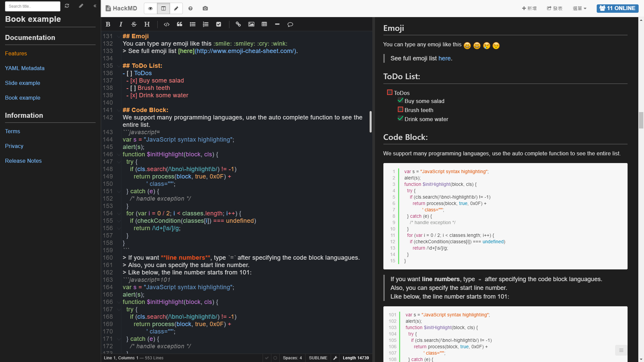This screenshot has width=644, height=362.
Task: Open Privacy in the sidebar
Action: (x=14, y=146)
